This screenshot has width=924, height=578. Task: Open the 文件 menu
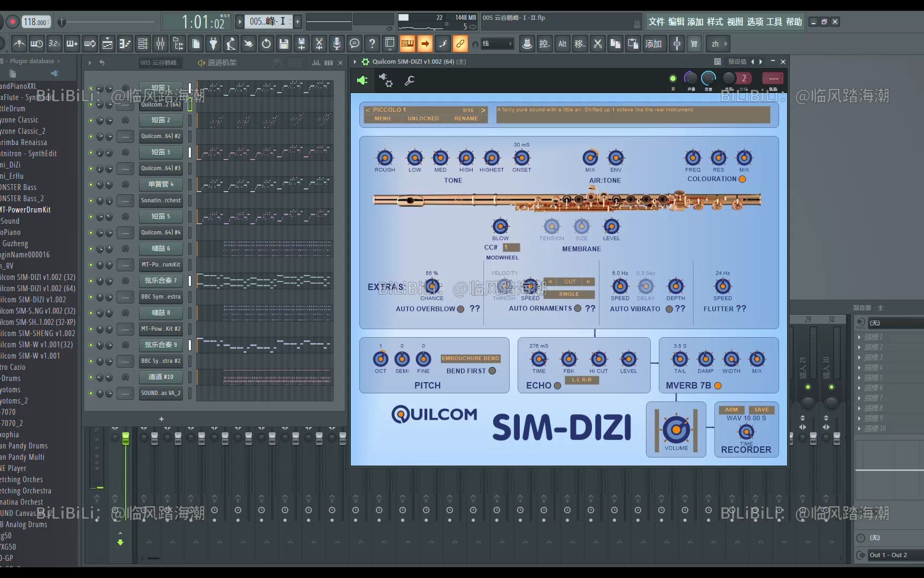click(x=656, y=22)
